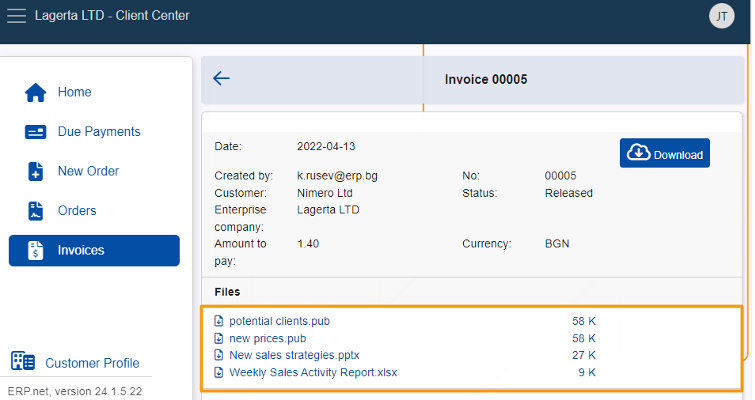Click 58 K size of potential clients.pub

tap(584, 321)
